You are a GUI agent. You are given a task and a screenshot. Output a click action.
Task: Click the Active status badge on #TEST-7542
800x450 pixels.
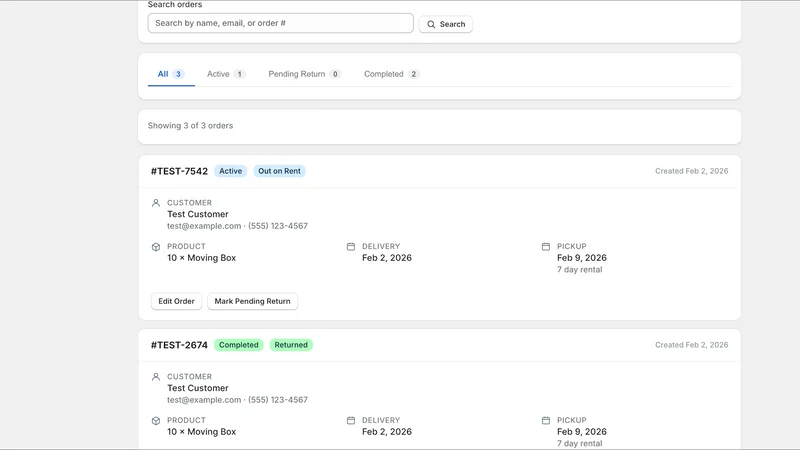(x=231, y=171)
